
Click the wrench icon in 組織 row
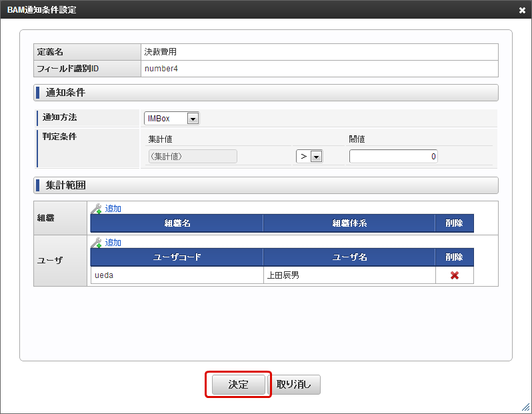pos(97,209)
